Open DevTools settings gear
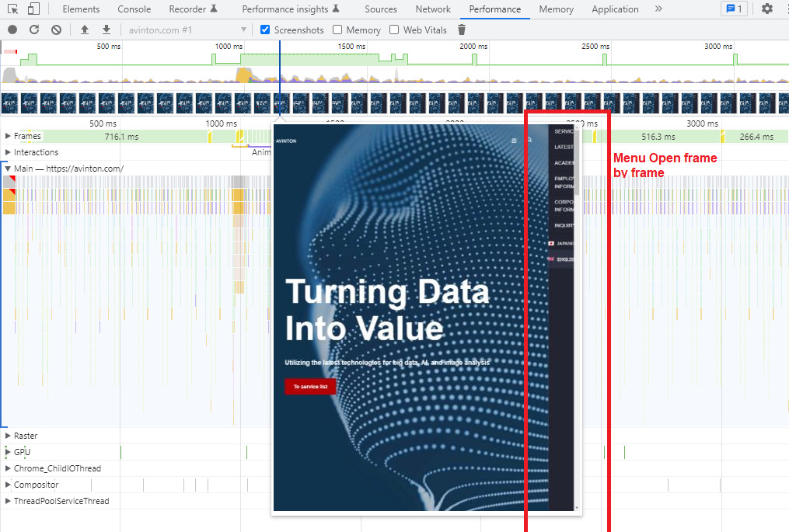Viewport: 789px width, 532px height. (767, 9)
